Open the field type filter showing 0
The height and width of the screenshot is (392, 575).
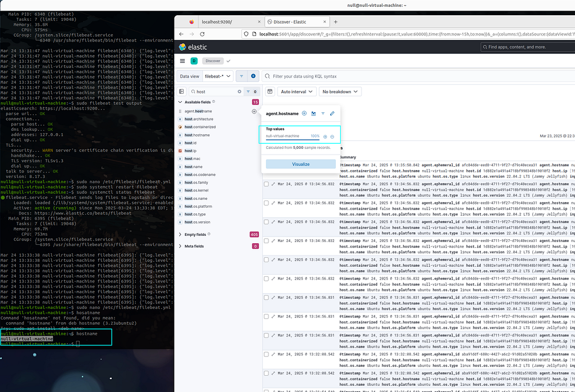252,92
